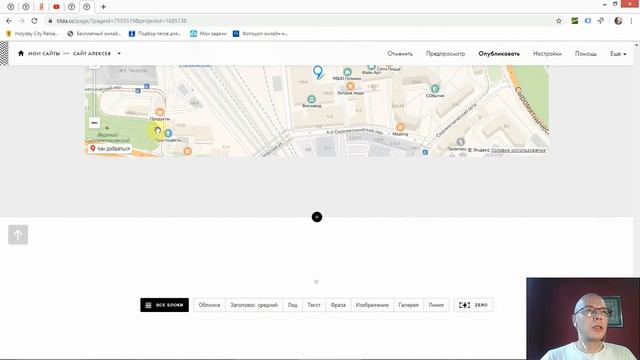Click the Продукты map marker

[160, 112]
